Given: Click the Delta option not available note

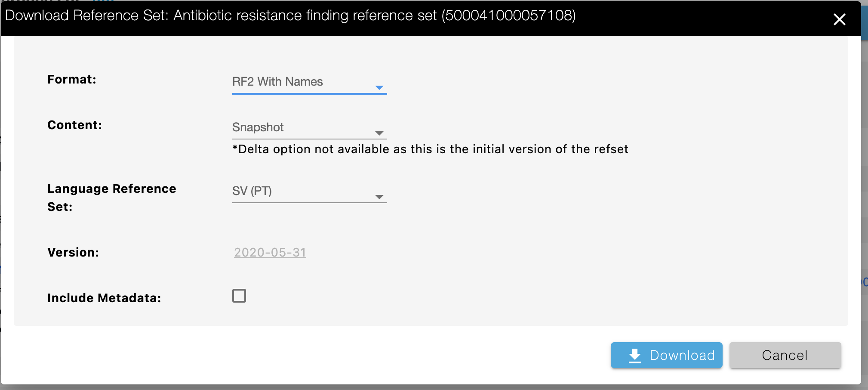Looking at the screenshot, I should click(x=430, y=149).
